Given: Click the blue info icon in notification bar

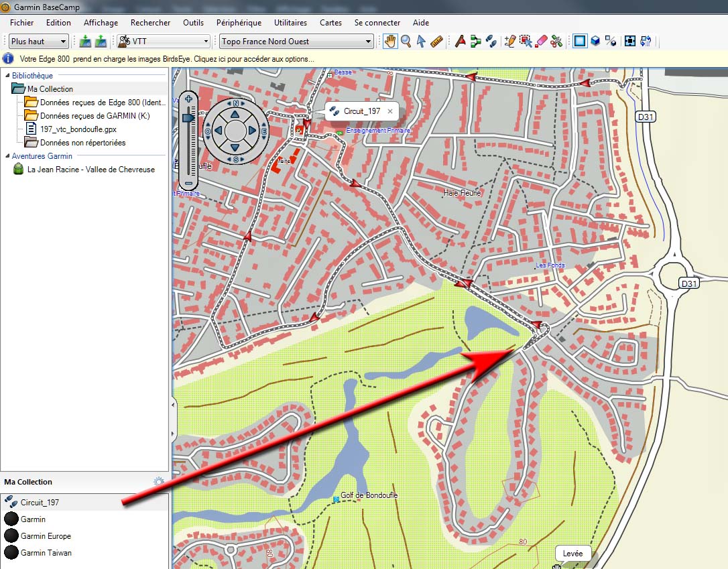Looking at the screenshot, I should click(8, 58).
